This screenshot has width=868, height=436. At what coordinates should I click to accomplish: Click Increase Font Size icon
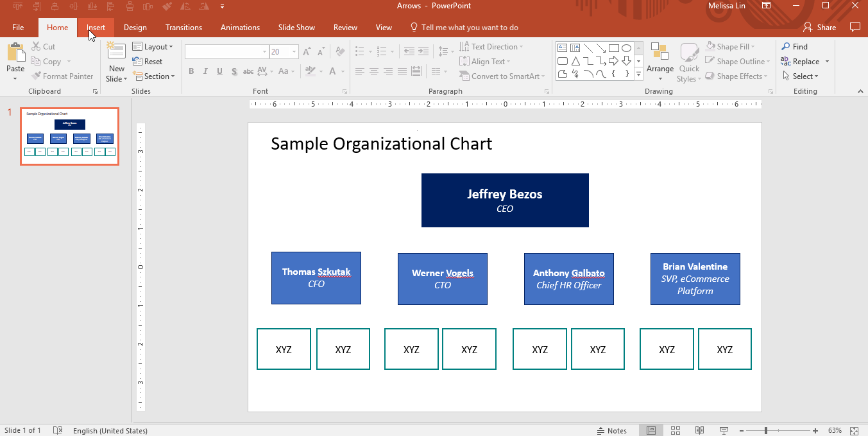pyautogui.click(x=307, y=52)
